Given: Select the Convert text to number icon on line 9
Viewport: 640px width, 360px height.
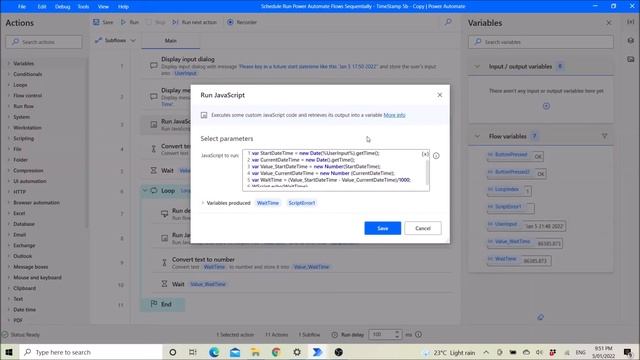Looking at the screenshot, I should point(164,263).
